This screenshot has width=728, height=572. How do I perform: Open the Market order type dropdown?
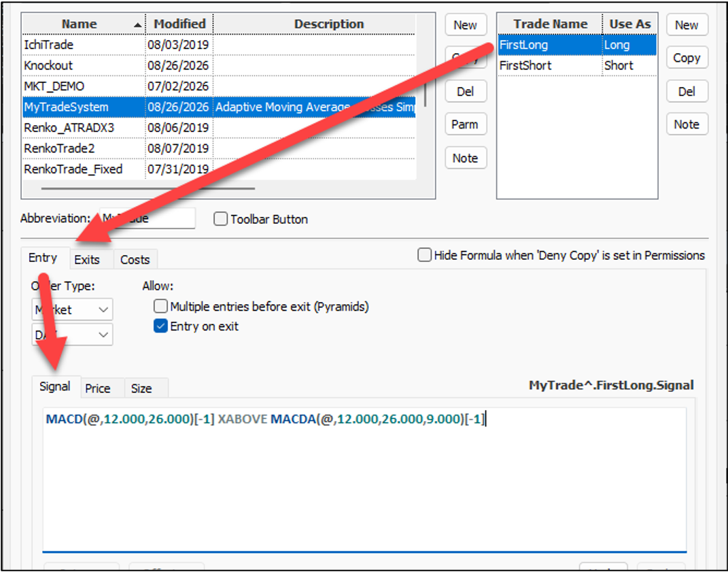pyautogui.click(x=72, y=309)
